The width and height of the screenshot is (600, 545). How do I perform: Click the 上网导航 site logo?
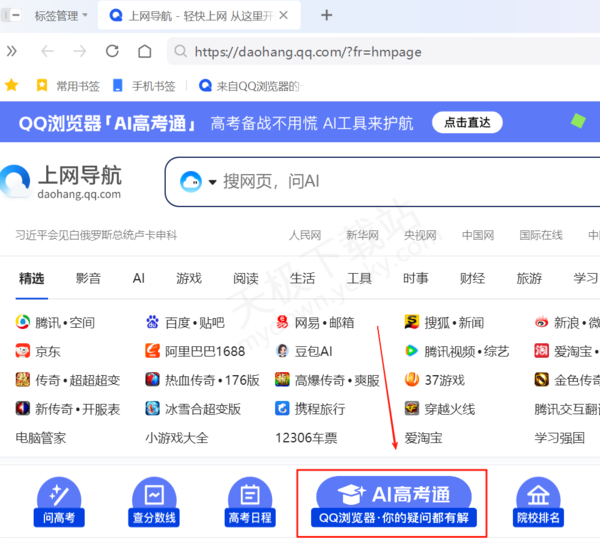pyautogui.click(x=61, y=182)
